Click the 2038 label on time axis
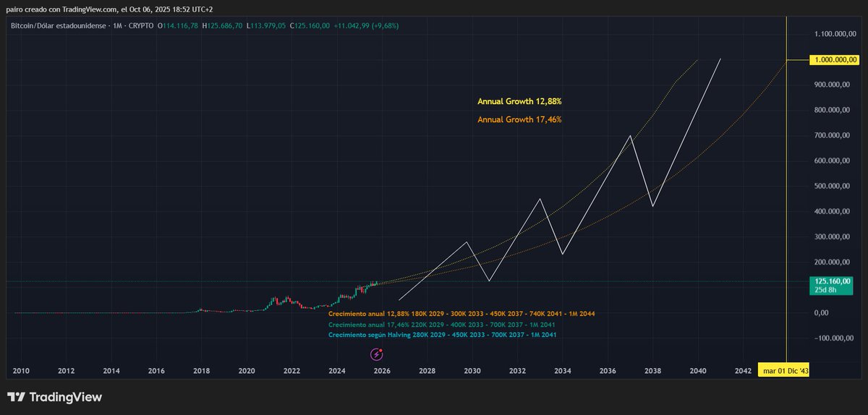 point(652,371)
